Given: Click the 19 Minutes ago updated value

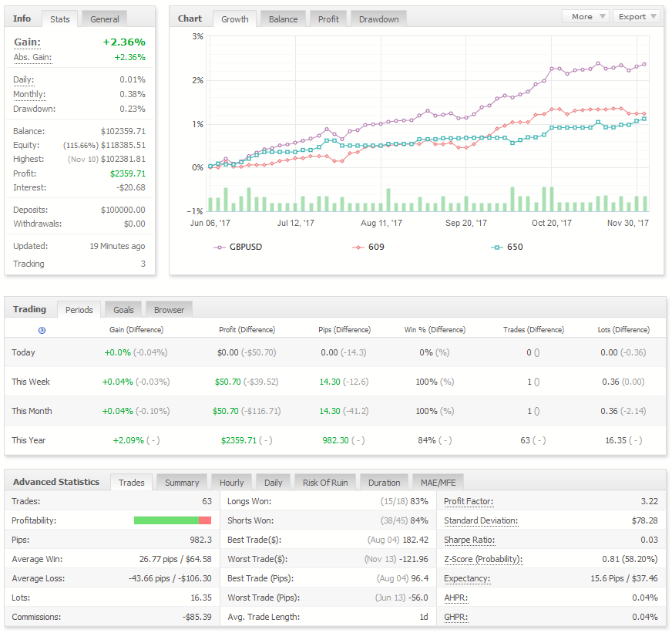Looking at the screenshot, I should coord(117,246).
